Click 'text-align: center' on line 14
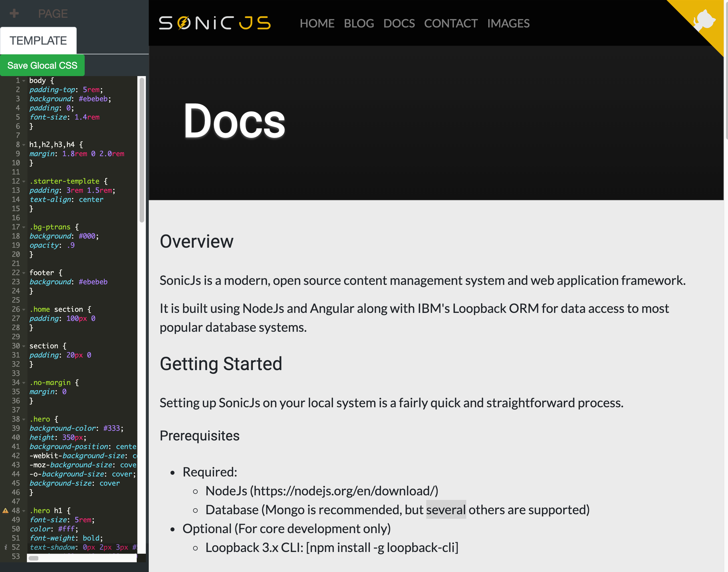 (x=66, y=200)
